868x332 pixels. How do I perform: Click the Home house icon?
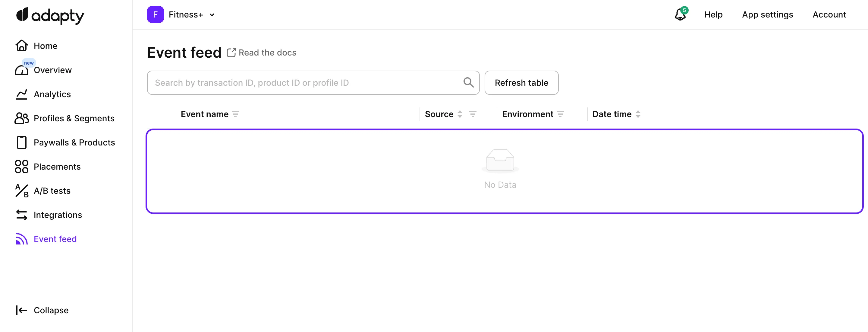coord(22,46)
